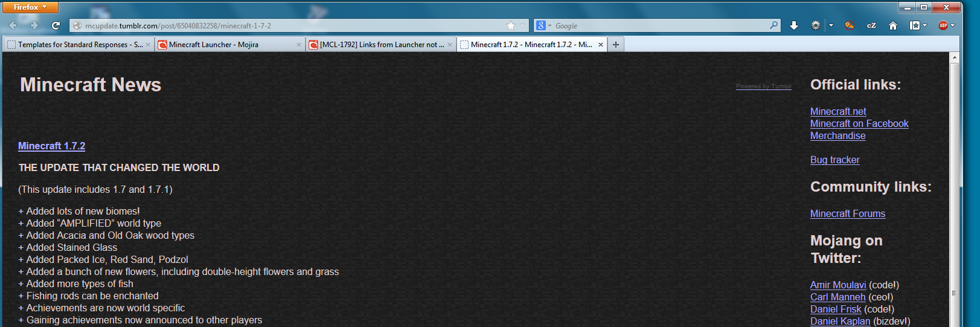
Task: Go to the Home page
Action: click(893, 25)
